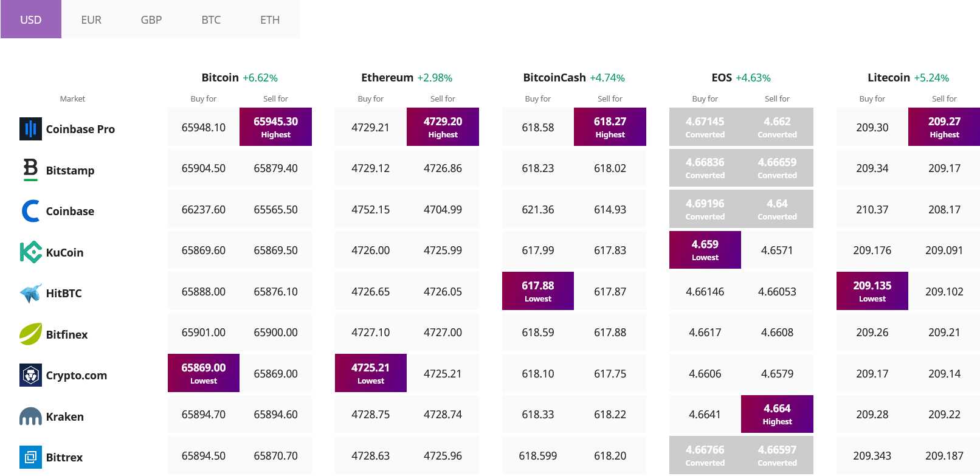Click HitBTC Bitcoin sell price 65876.10
Image resolution: width=980 pixels, height=476 pixels.
pyautogui.click(x=275, y=291)
